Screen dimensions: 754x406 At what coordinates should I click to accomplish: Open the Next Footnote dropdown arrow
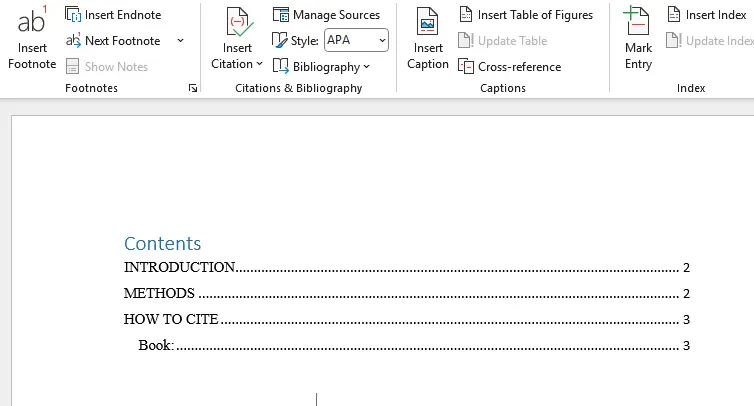(x=181, y=41)
